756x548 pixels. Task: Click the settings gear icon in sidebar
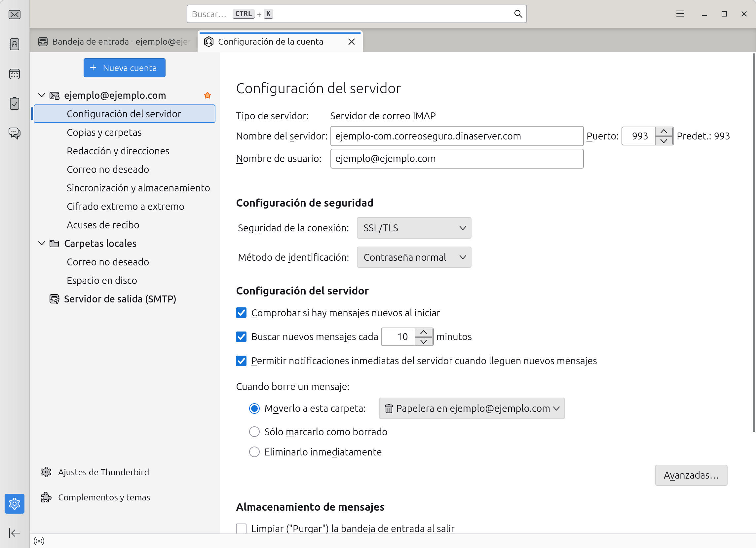[14, 503]
